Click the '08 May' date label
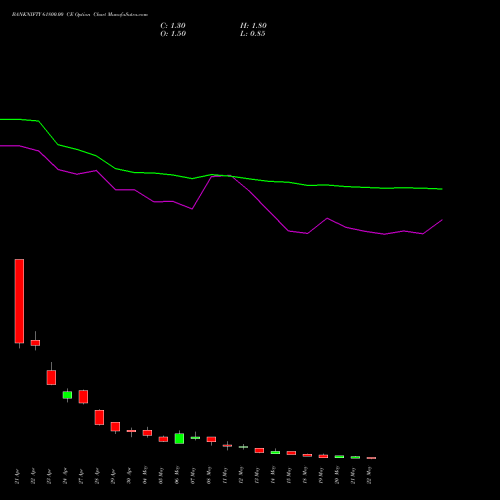The width and height of the screenshot is (500, 500). tap(209, 476)
